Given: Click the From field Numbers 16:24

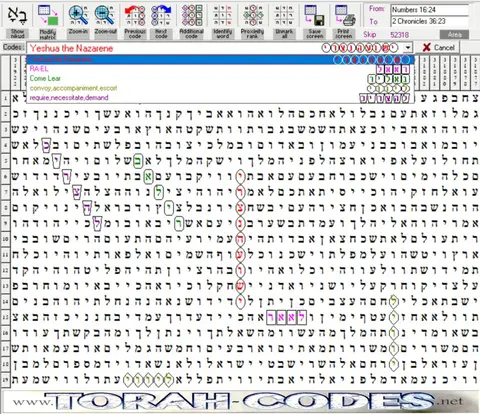Looking at the screenshot, I should [x=430, y=10].
